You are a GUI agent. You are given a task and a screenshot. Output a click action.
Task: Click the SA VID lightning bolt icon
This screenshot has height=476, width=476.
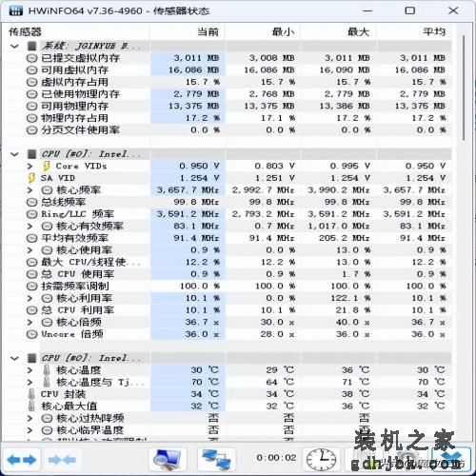[x=31, y=178]
